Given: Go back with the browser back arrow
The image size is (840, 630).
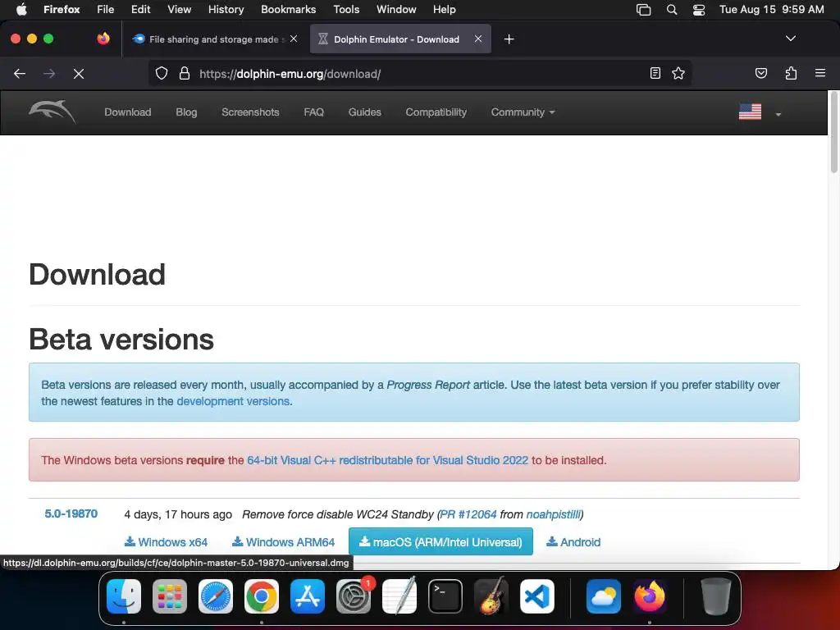Looking at the screenshot, I should coord(20,74).
